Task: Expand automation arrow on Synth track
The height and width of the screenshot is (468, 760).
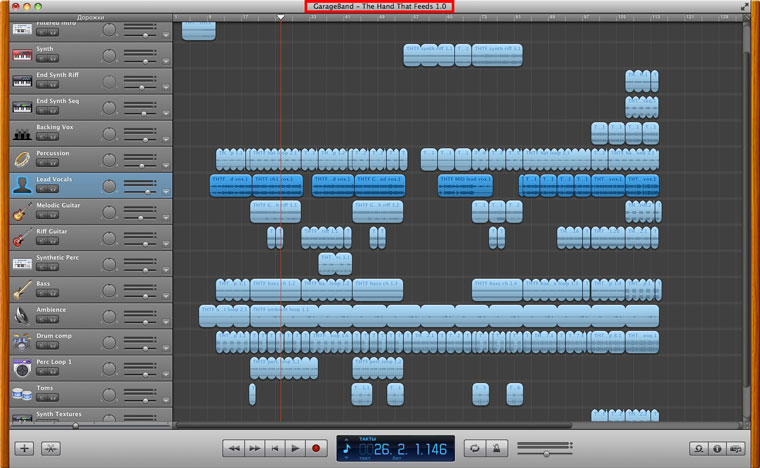Action: tap(166, 61)
